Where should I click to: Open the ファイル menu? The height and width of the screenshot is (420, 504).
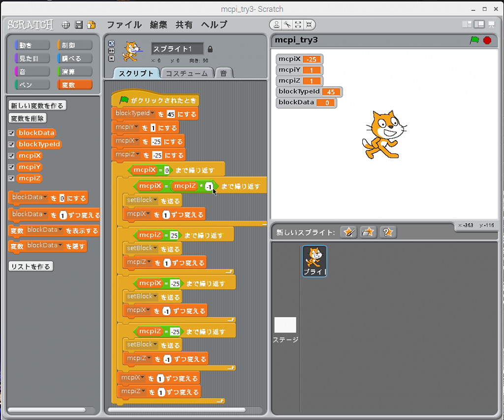pyautogui.click(x=124, y=25)
